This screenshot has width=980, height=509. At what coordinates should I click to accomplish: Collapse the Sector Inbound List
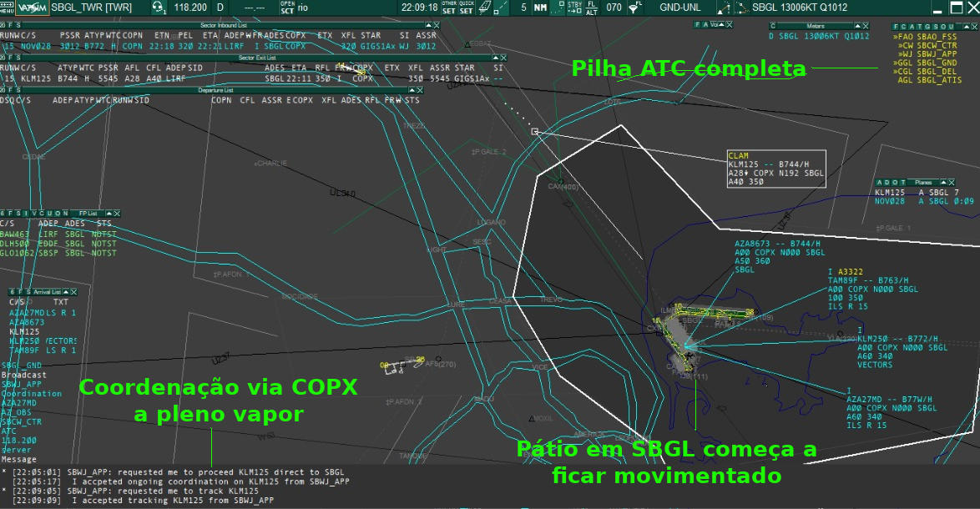coord(429,26)
